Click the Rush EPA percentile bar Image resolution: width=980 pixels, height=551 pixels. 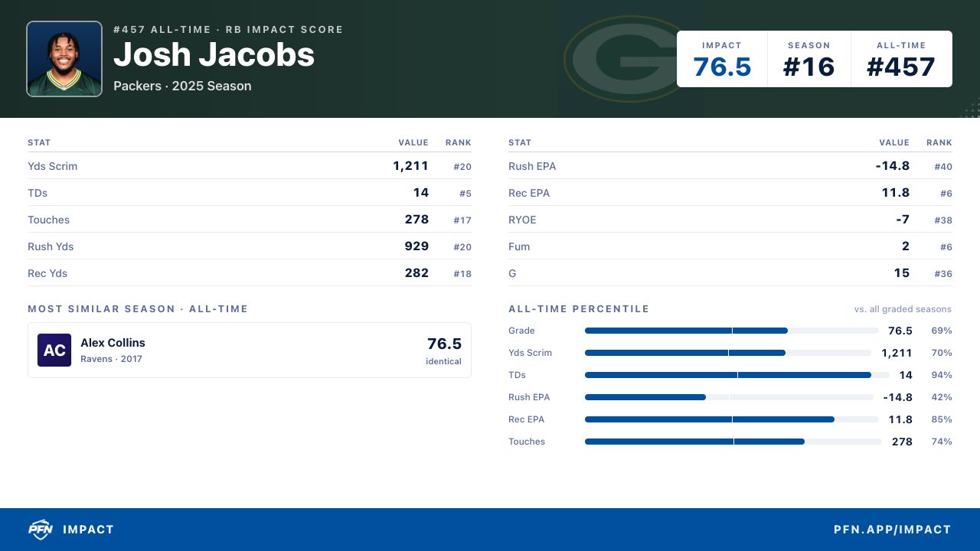point(729,397)
